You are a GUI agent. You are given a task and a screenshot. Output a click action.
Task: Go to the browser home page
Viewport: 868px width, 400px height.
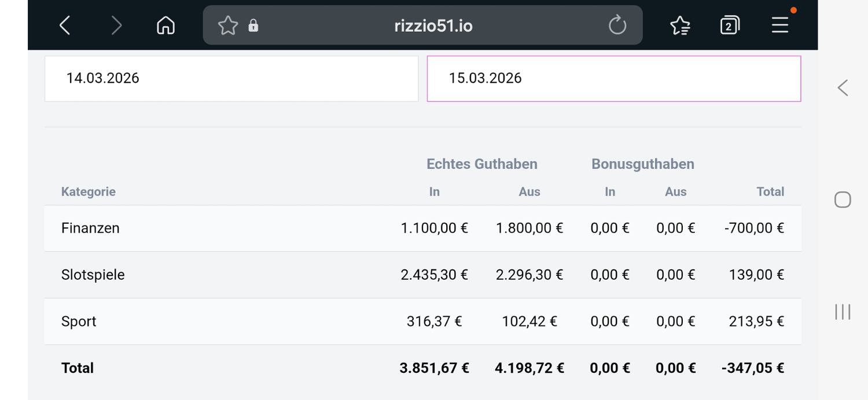[165, 25]
